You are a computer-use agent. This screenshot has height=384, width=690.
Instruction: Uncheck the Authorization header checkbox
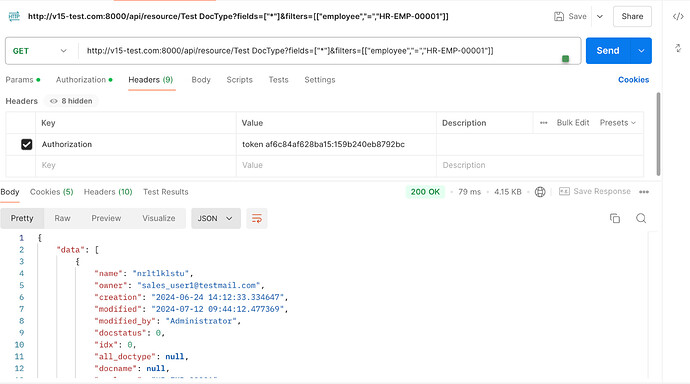click(26, 144)
